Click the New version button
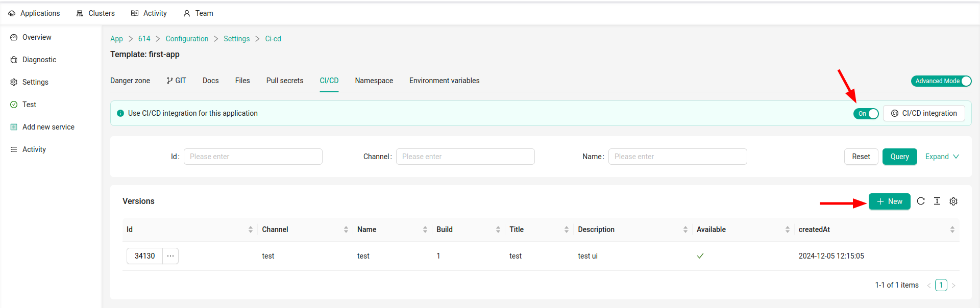This screenshot has height=308, width=980. [x=889, y=201]
